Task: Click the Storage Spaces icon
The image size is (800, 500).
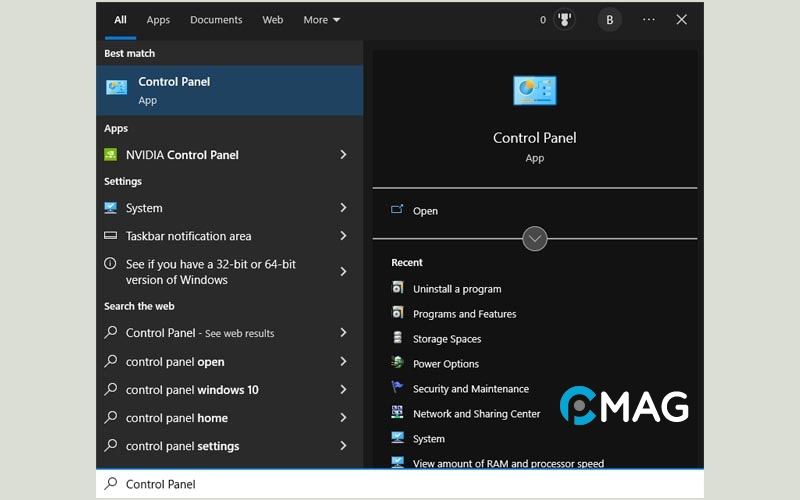Action: (x=398, y=339)
